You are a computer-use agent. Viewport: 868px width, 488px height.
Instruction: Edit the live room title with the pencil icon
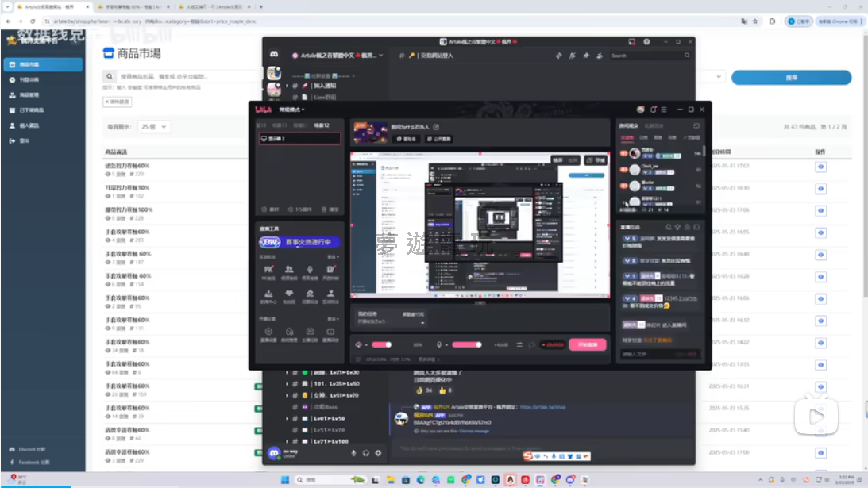coord(436,127)
